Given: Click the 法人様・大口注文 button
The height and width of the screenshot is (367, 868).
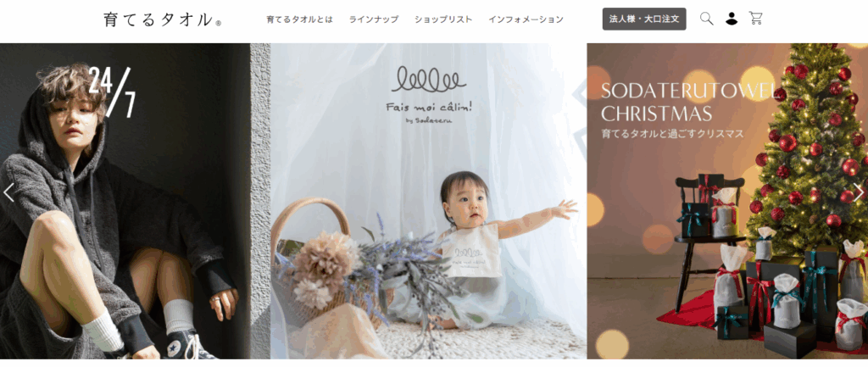Looking at the screenshot, I should pyautogui.click(x=644, y=19).
